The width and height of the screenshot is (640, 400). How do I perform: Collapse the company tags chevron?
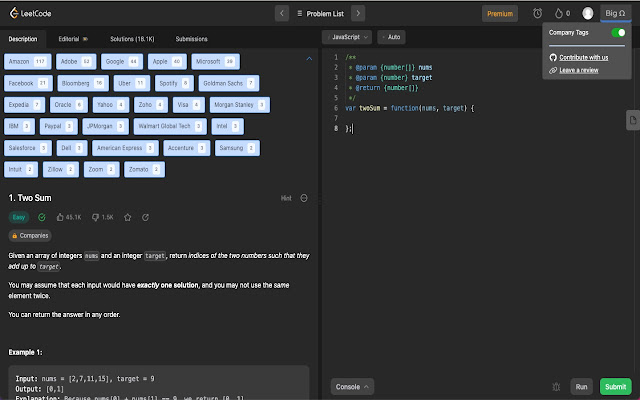(x=309, y=59)
